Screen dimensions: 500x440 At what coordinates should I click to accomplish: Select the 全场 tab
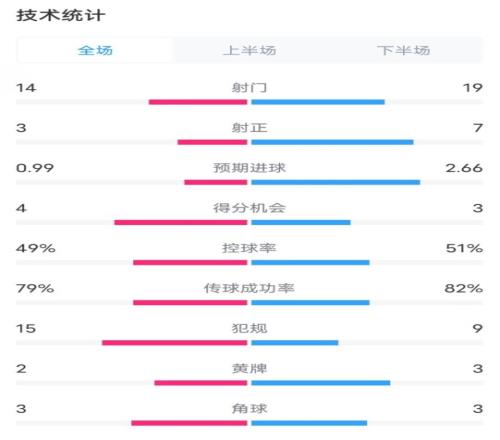pyautogui.click(x=95, y=50)
